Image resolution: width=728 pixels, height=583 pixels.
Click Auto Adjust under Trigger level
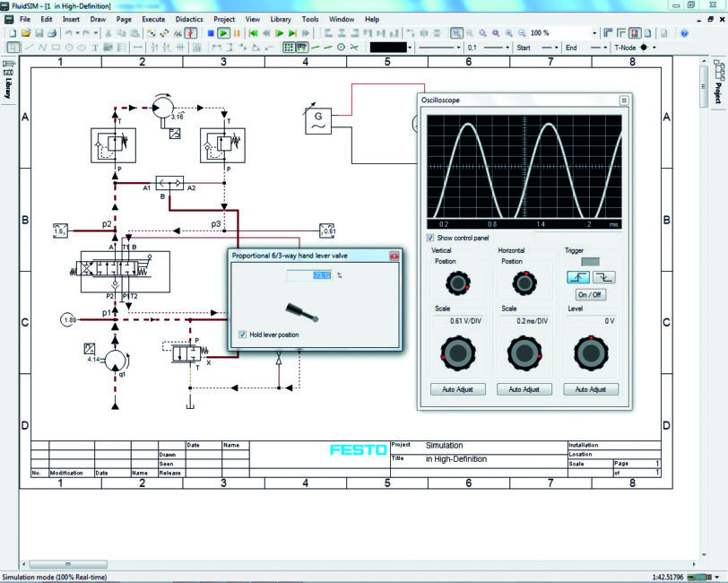click(591, 389)
